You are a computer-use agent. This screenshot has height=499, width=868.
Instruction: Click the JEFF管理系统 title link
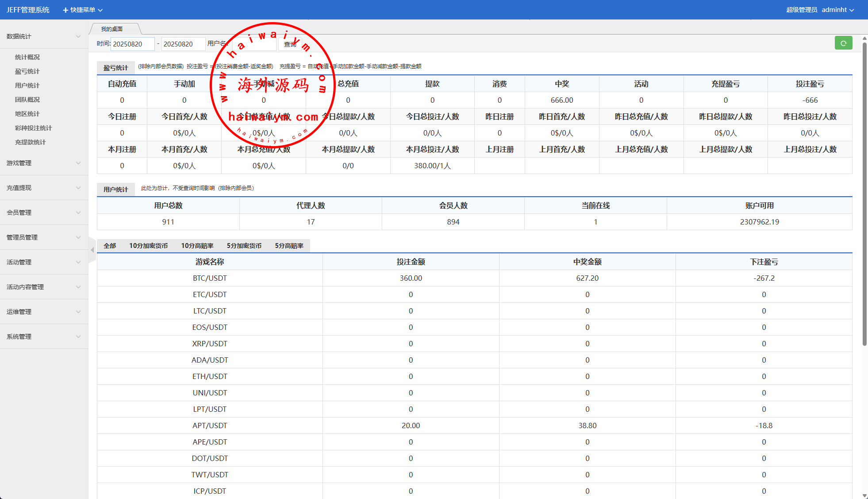click(x=28, y=10)
